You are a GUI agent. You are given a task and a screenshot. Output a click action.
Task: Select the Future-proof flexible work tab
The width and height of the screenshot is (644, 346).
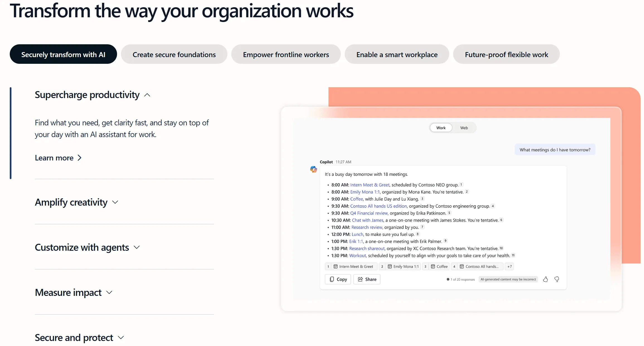(x=506, y=54)
